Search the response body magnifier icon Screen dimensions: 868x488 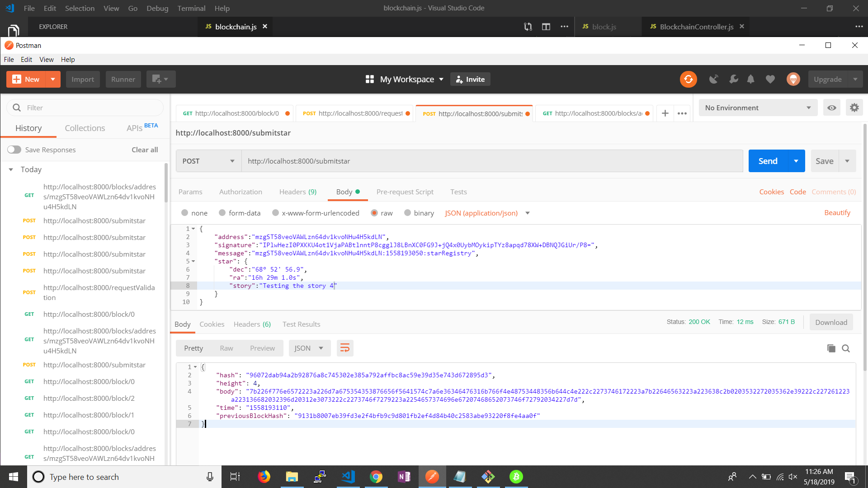pos(846,348)
